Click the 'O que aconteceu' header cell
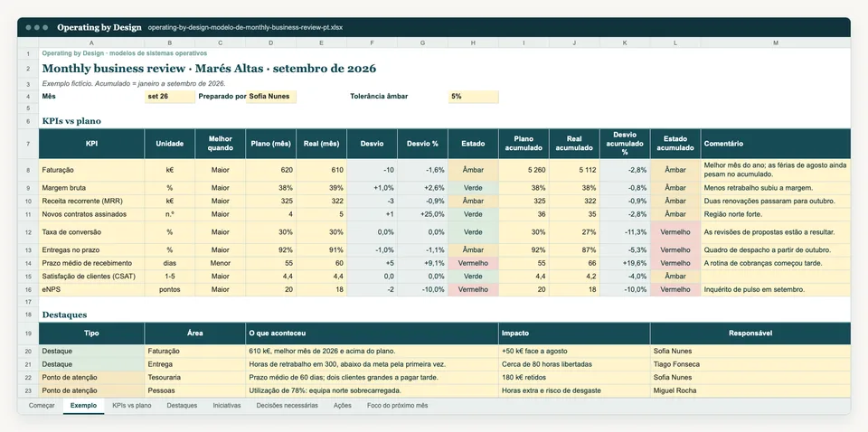The height and width of the screenshot is (432, 868). (x=372, y=333)
